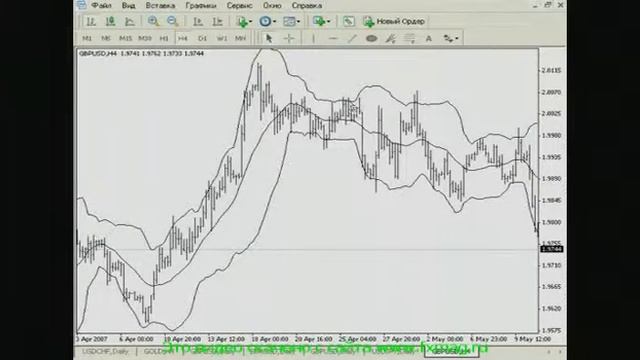Click the 13 Apr 12:00 date label

point(226,339)
